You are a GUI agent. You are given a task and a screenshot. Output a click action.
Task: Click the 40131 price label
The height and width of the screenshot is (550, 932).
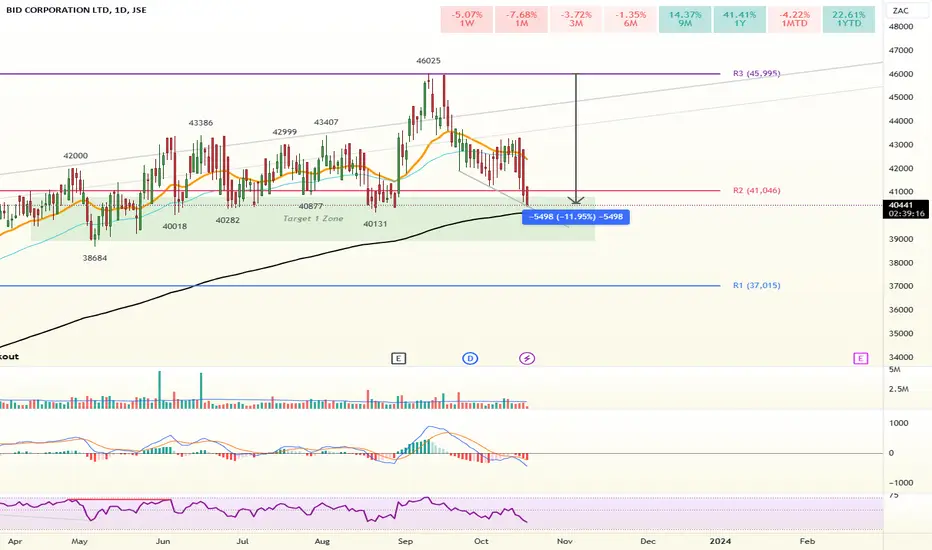tap(375, 224)
